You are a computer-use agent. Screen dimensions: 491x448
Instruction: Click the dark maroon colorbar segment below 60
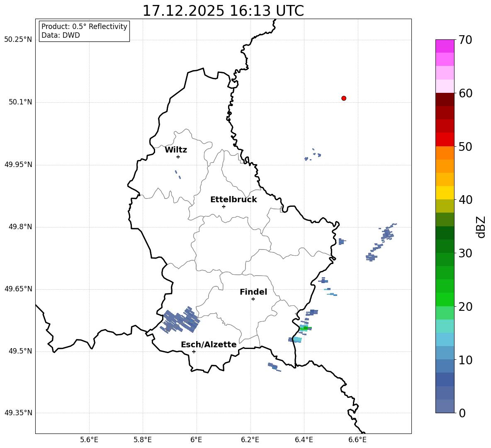point(445,99)
